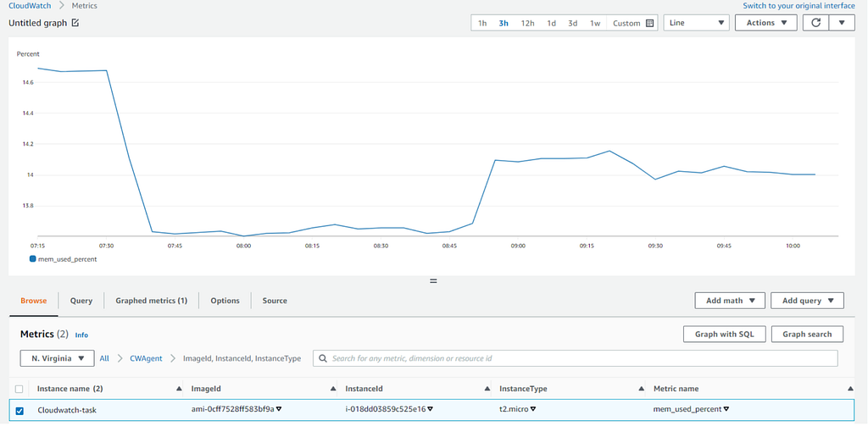This screenshot has width=868, height=426.
Task: Click the search magnifier icon
Action: click(x=323, y=358)
